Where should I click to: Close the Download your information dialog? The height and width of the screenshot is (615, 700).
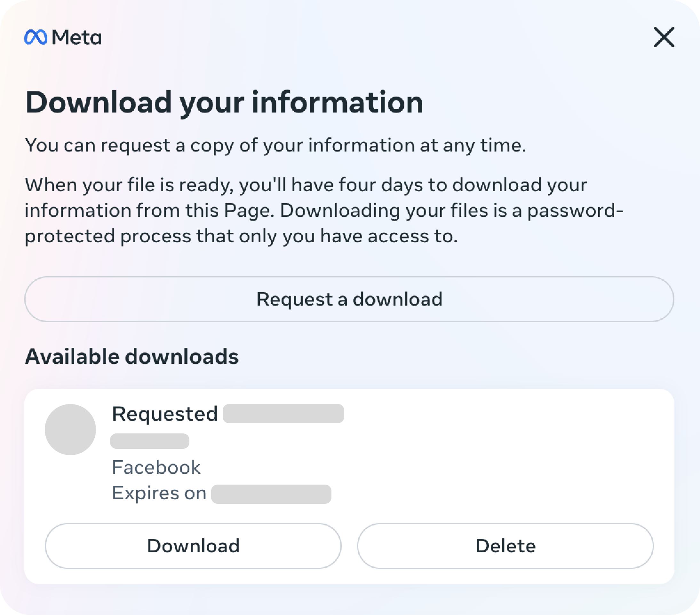pyautogui.click(x=664, y=37)
